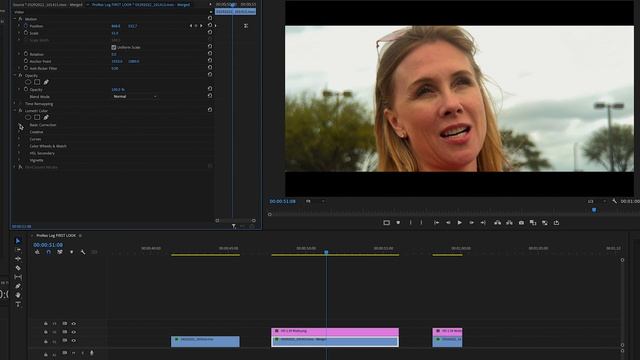The height and width of the screenshot is (360, 640).
Task: Toggle insert sequences as nests icon
Action: pyautogui.click(x=37, y=252)
